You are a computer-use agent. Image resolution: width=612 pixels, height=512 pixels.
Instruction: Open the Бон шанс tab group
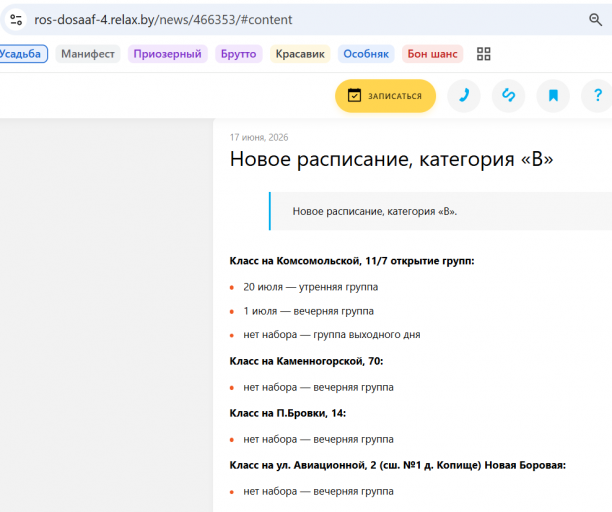(x=432, y=54)
